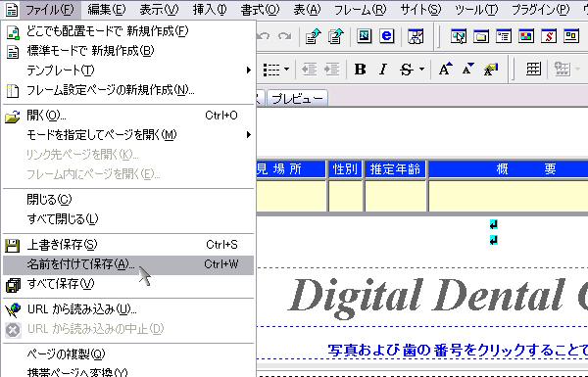Open the list style dropdown arrow
The height and width of the screenshot is (377, 588).
(287, 70)
